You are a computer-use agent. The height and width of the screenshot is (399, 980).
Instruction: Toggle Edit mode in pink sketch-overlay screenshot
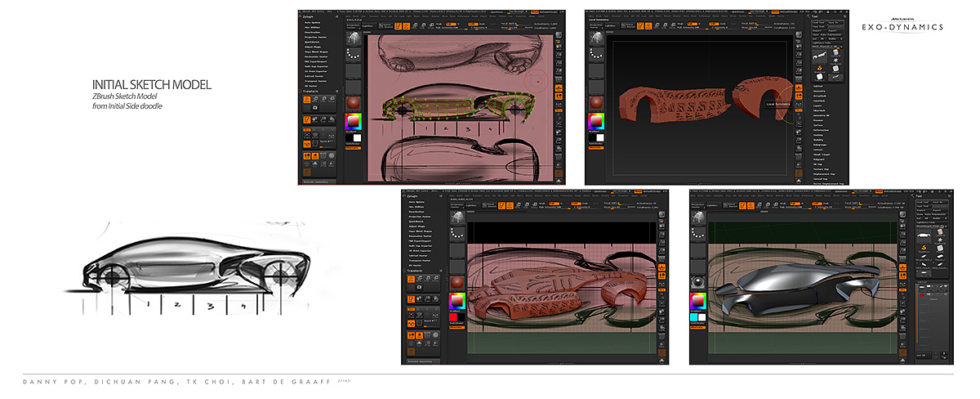tap(398, 25)
